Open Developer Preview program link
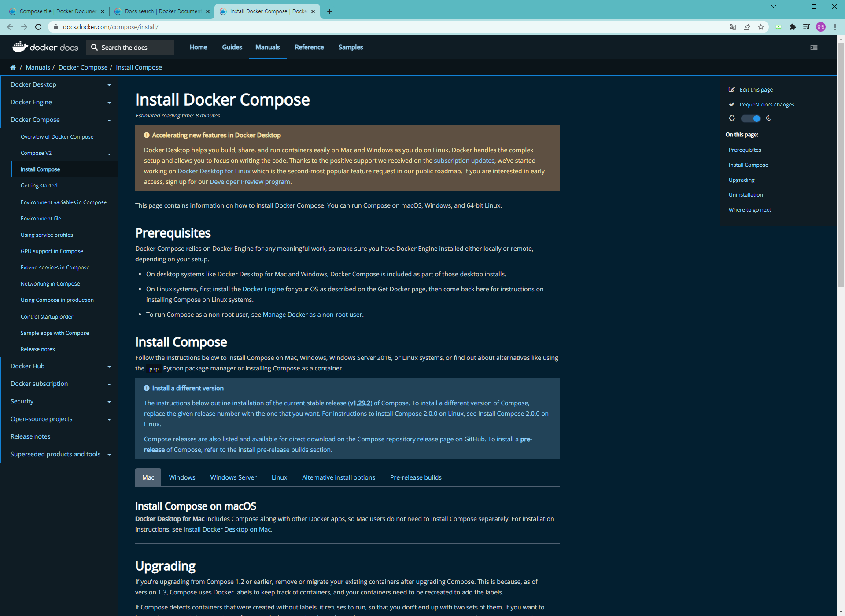 [x=250, y=182]
